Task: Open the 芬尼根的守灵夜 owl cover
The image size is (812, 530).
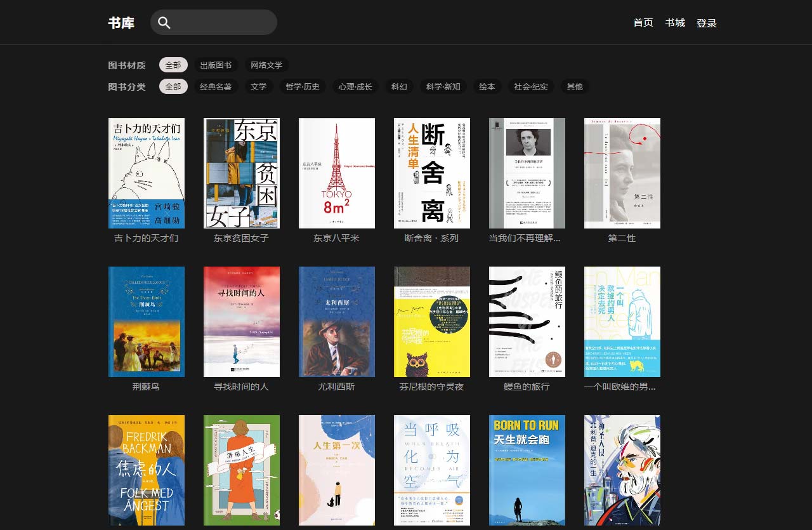Action: [432, 322]
